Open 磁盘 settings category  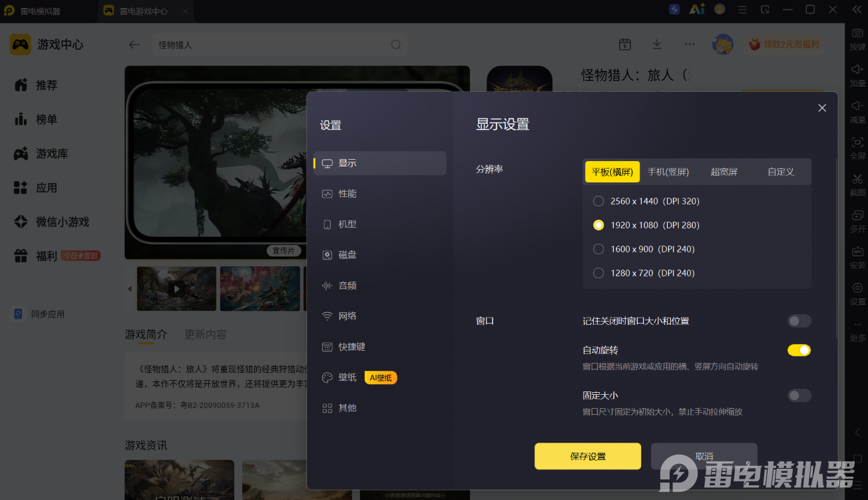click(380, 255)
